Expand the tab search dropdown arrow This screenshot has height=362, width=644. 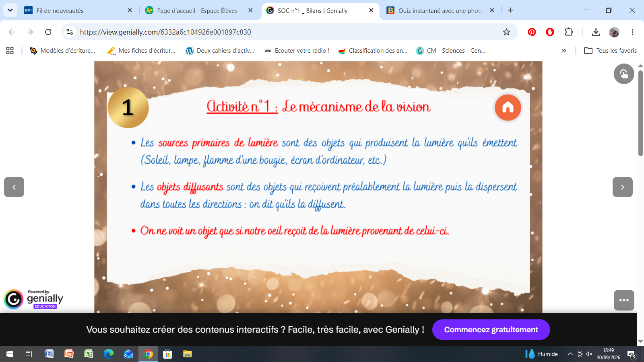(10, 10)
